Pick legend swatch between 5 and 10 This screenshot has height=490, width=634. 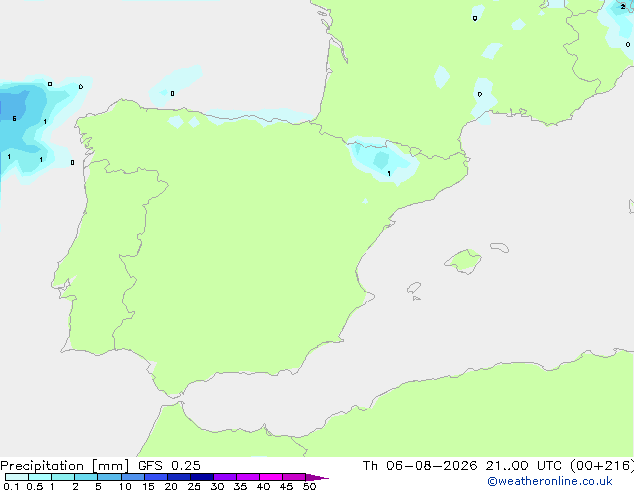pos(109,477)
